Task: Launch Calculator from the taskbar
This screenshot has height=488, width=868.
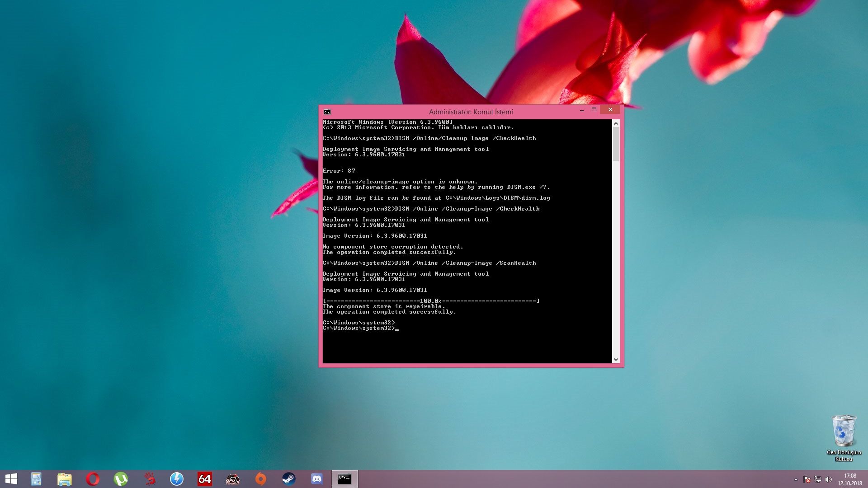Action: [36, 479]
